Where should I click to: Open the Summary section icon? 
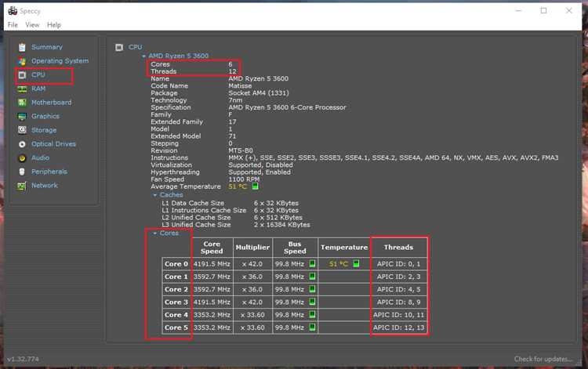(22, 47)
